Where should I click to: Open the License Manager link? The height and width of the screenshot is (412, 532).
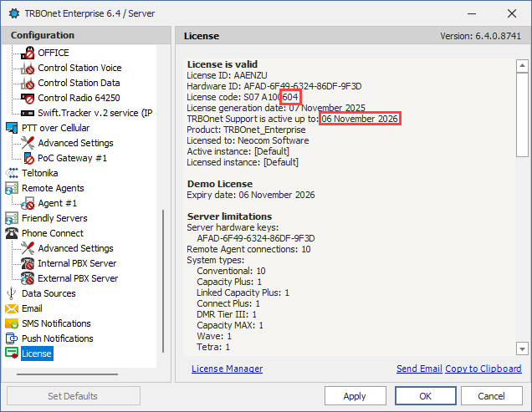[227, 369]
